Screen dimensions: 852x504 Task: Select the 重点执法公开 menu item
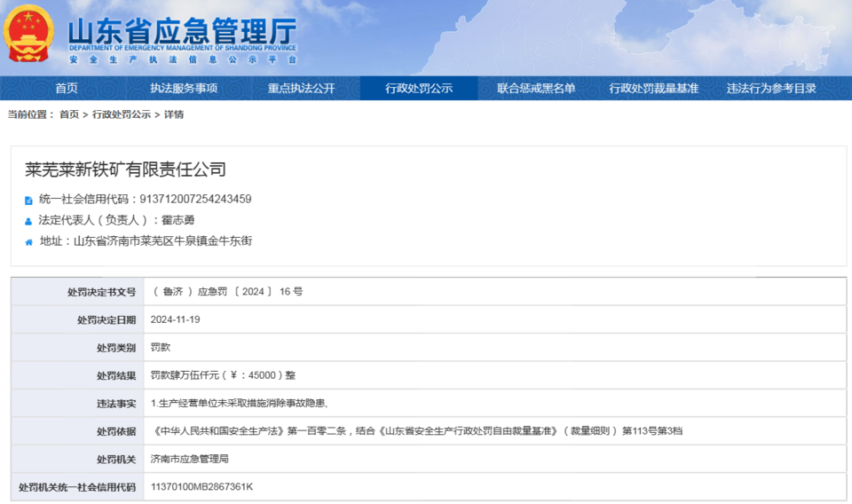302,88
